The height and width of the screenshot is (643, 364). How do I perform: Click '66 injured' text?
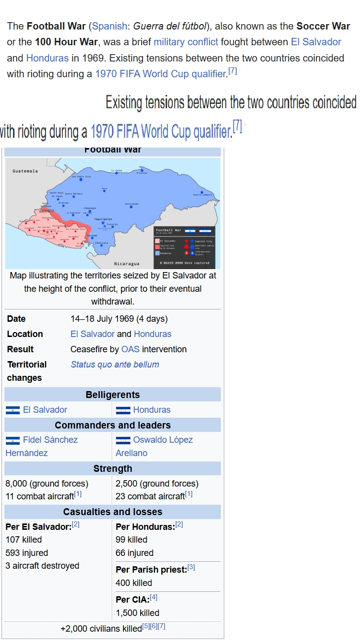click(x=135, y=553)
